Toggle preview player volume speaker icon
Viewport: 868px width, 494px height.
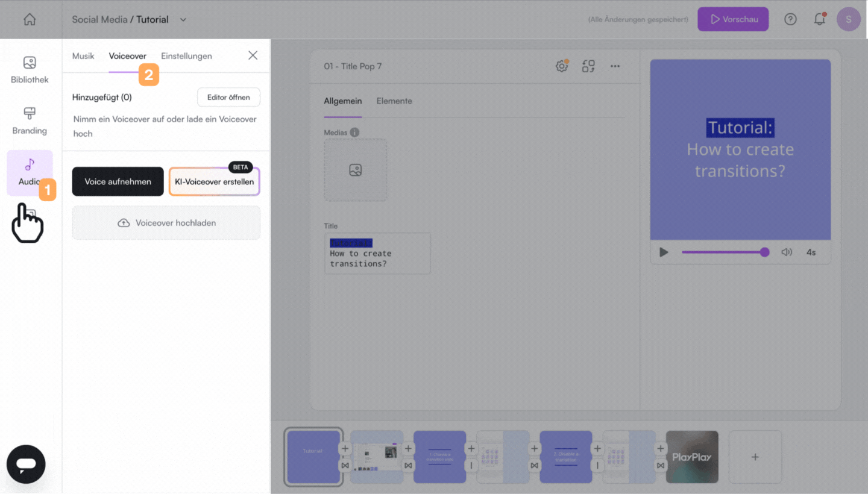pos(787,252)
